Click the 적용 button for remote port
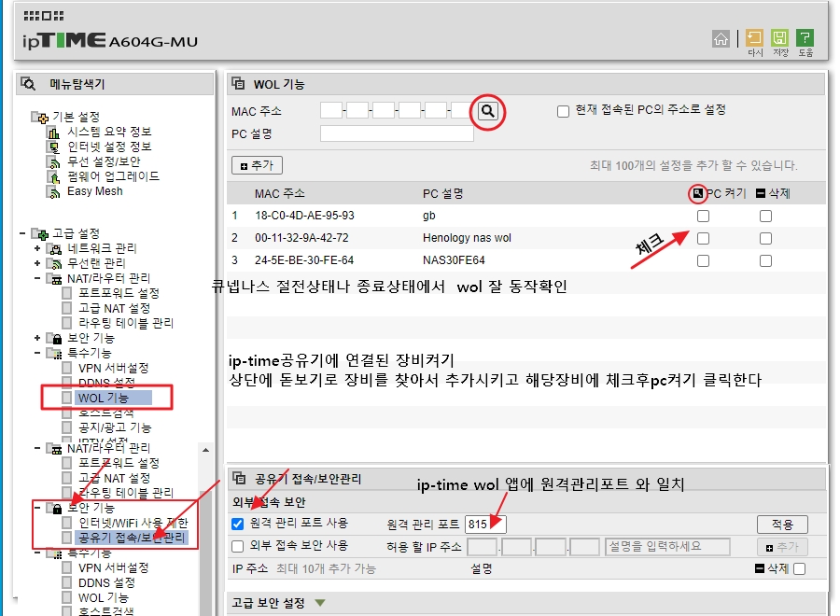This screenshot has width=840, height=616. coord(781,525)
